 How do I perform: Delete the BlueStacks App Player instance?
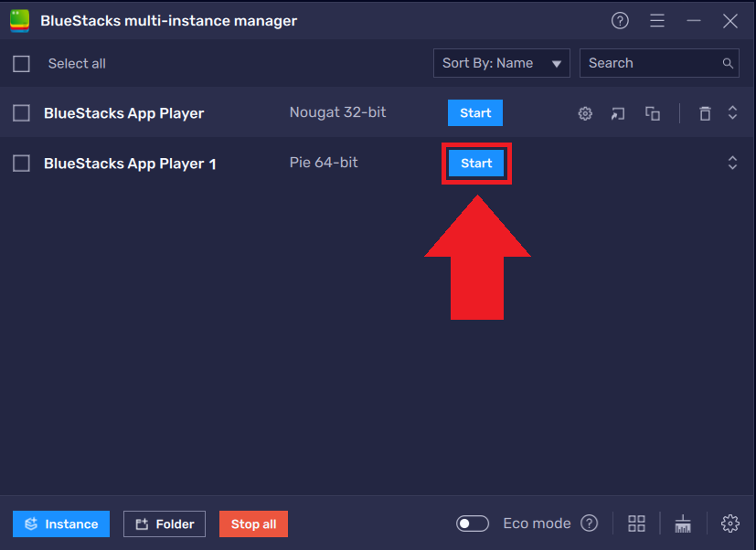(x=705, y=114)
